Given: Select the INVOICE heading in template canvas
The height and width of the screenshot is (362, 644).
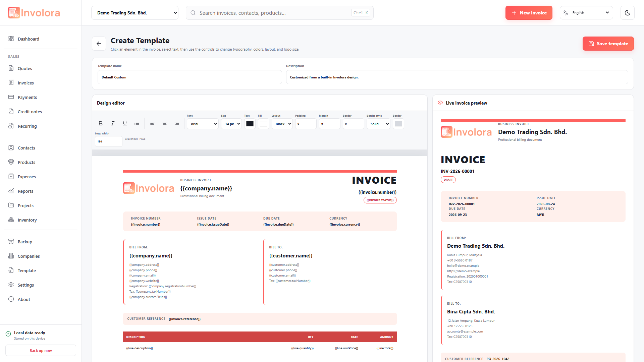Looking at the screenshot, I should [x=374, y=180].
